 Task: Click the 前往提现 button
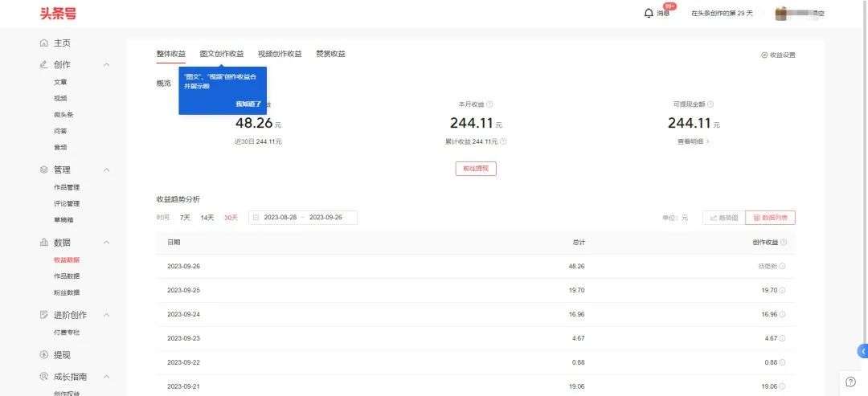point(476,169)
